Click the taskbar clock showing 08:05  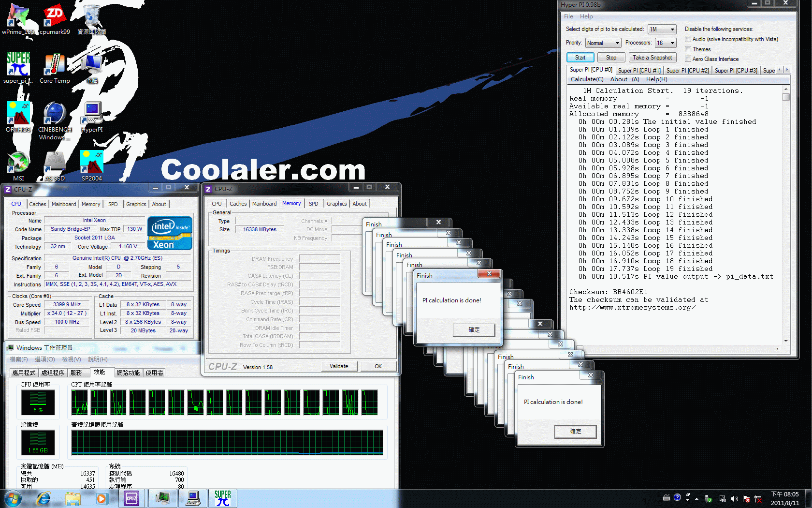(784, 498)
